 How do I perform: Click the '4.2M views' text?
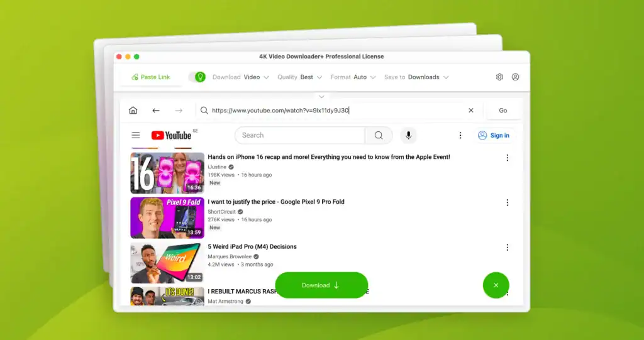221,265
